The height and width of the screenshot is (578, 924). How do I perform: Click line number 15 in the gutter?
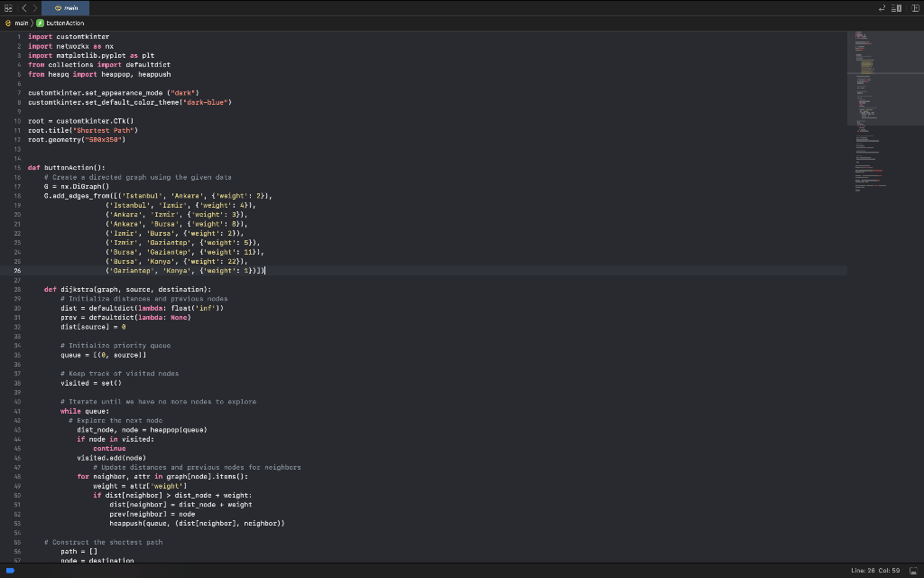pyautogui.click(x=18, y=167)
